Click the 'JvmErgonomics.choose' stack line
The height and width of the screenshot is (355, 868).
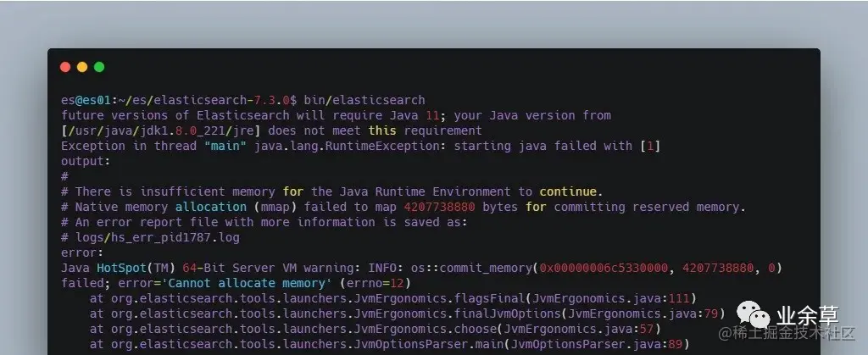(375, 329)
